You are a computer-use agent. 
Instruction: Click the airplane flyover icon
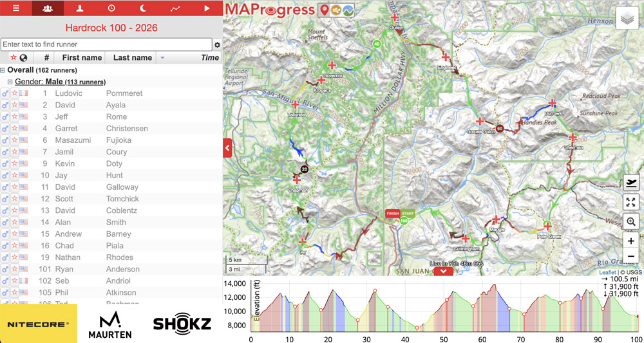point(631,182)
